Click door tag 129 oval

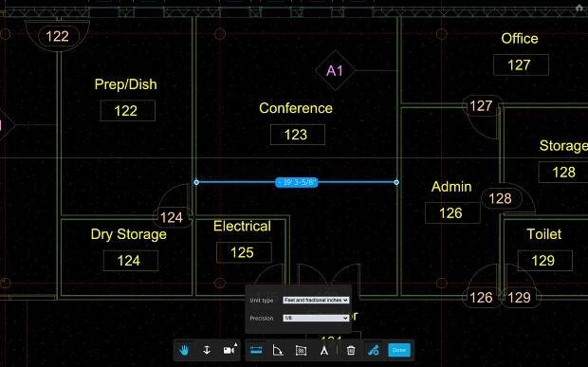520,298
